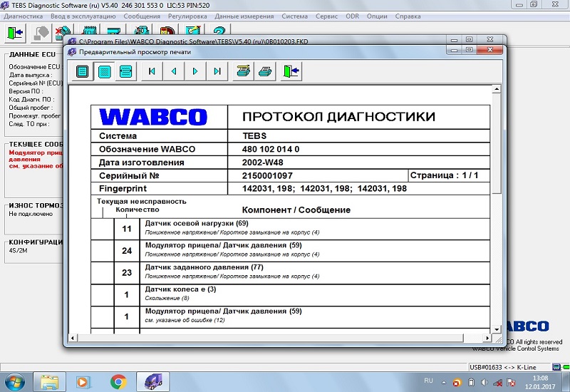Image resolution: width=570 pixels, height=392 pixels.
Task: Click manufacture date 2002-W48
Action: pyautogui.click(x=262, y=163)
